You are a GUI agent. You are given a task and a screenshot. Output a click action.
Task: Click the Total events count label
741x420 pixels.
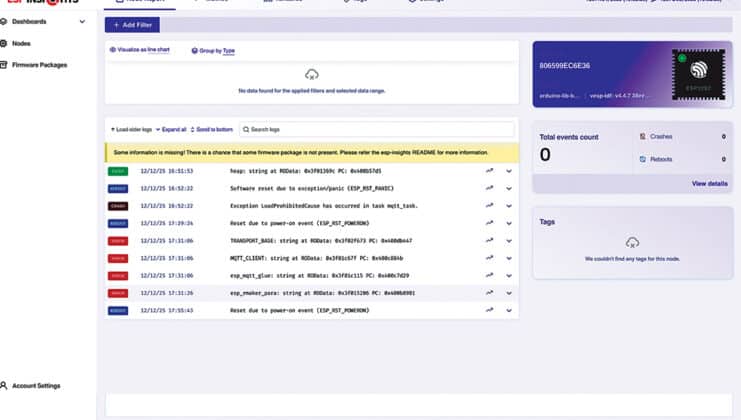coord(569,137)
